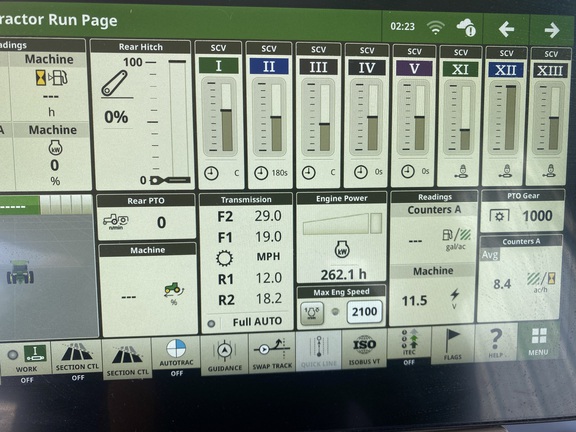Tap the cloud sync warning icon
This screenshot has width=576, height=432.
coord(466,28)
